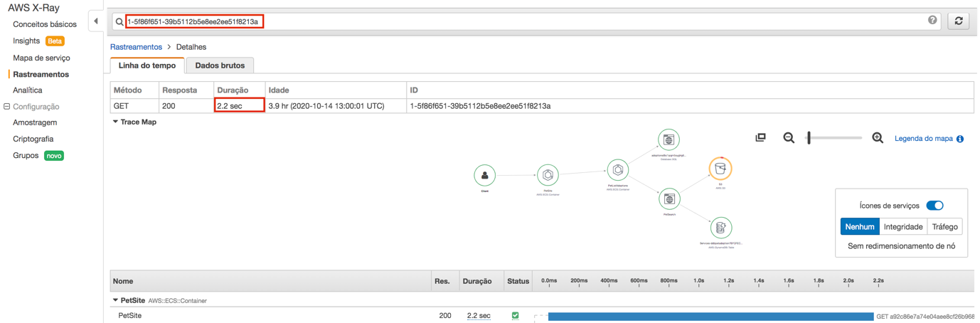Screen dimensions: 980x323
Task: Collapse the PetSite AWS::ECS::Container group
Action: (116, 300)
